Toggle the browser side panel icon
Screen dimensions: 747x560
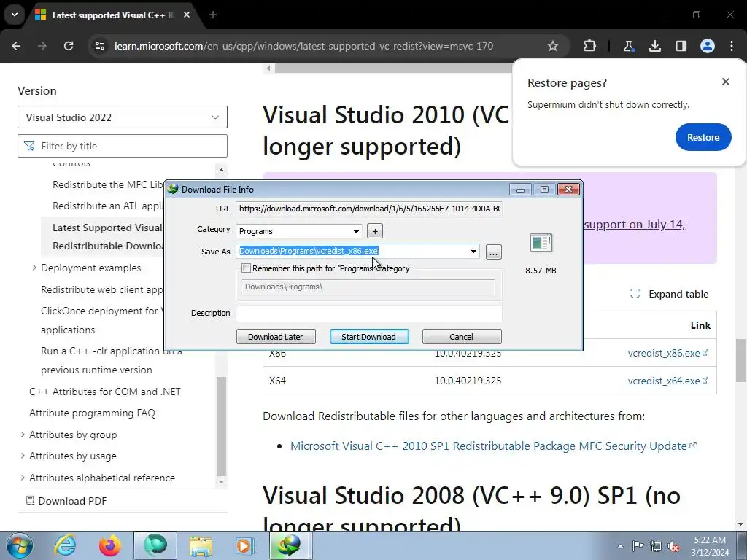click(681, 46)
